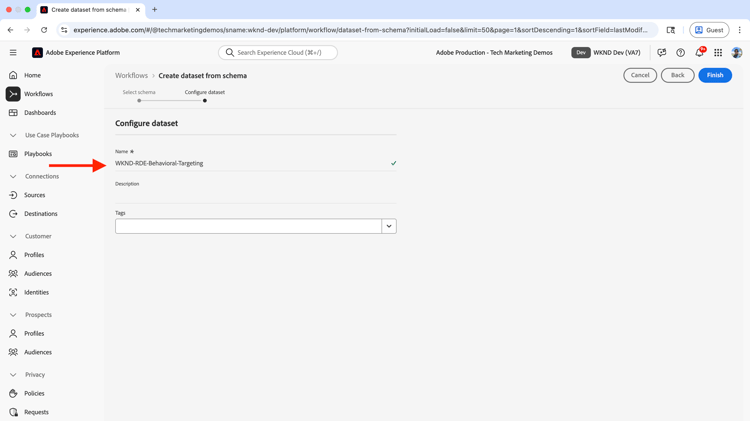Open the Dashboards sidebar icon
Image resolution: width=750 pixels, height=421 pixels.
[x=13, y=112]
